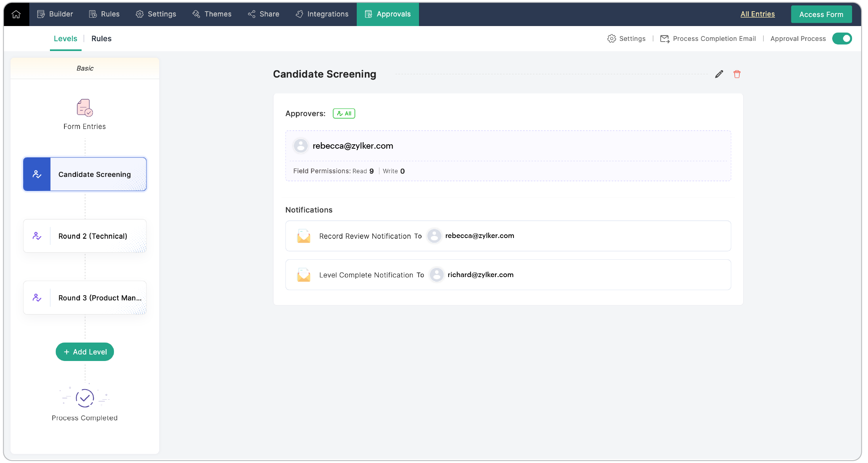Click the Access Form button
The width and height of the screenshot is (868, 463).
(821, 14)
